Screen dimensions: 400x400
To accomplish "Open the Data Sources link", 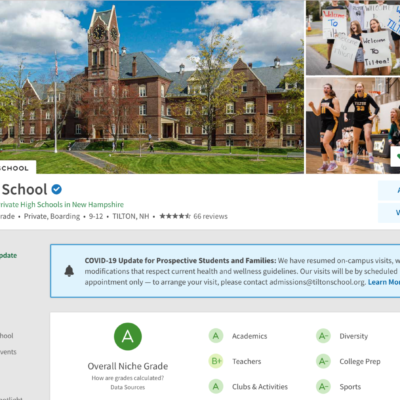I will point(128,387).
